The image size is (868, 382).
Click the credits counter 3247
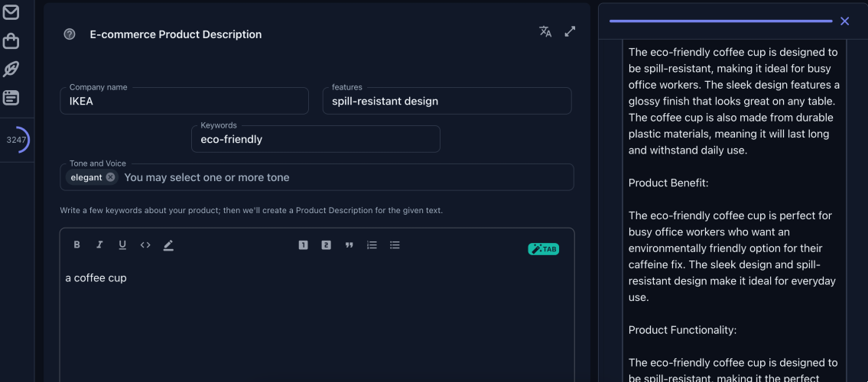pyautogui.click(x=16, y=140)
